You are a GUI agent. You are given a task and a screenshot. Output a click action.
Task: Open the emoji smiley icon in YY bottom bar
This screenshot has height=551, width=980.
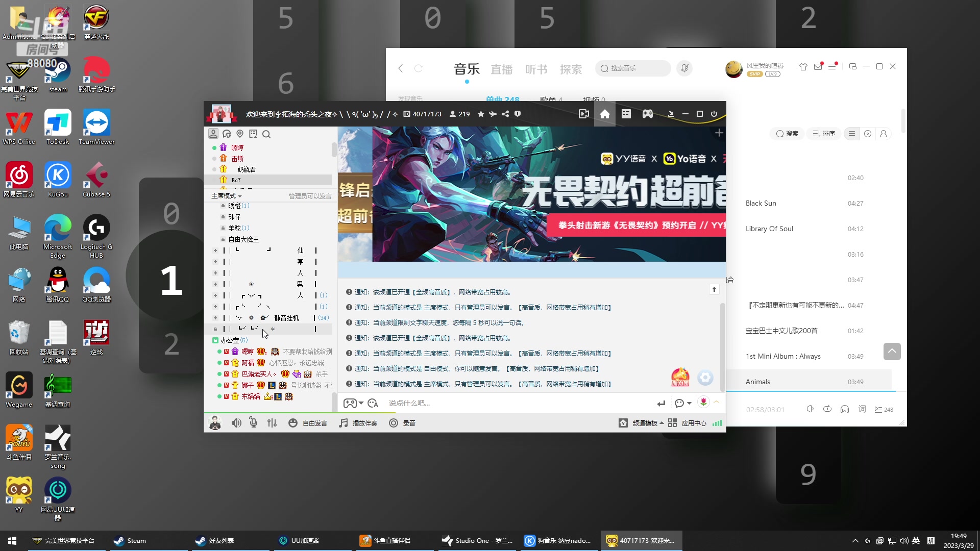[x=292, y=422]
